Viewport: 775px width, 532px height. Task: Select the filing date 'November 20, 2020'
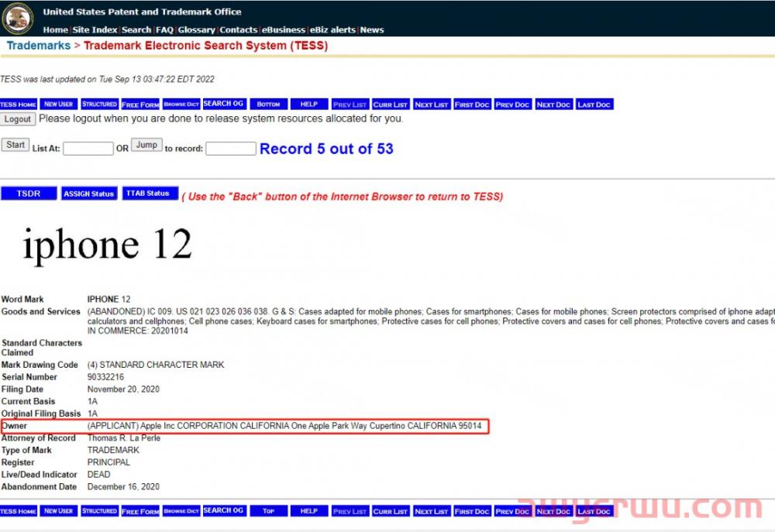click(x=123, y=390)
